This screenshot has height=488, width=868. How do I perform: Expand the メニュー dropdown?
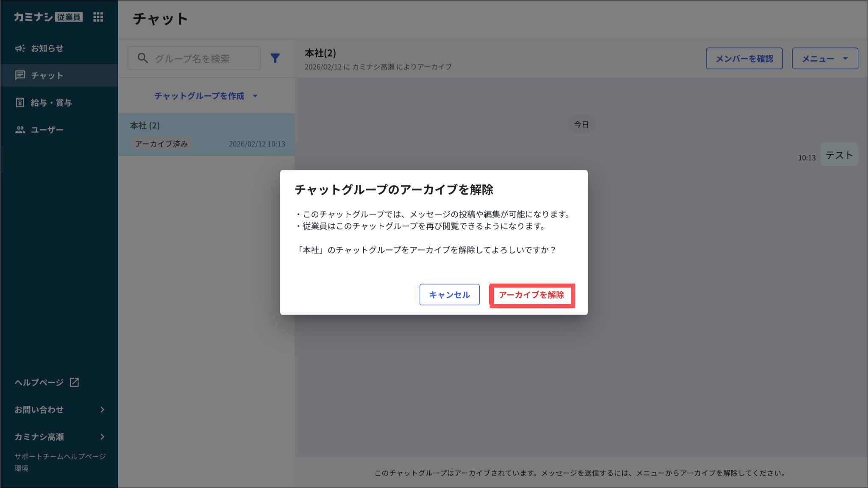click(x=825, y=59)
